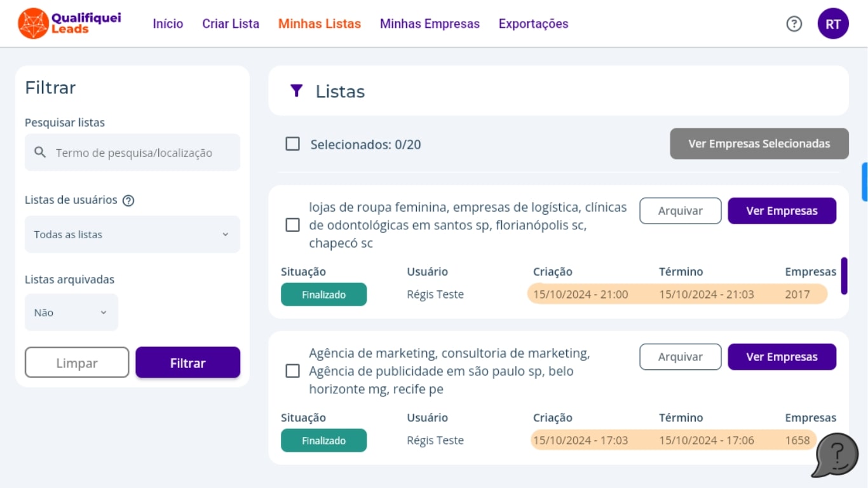868x488 pixels.
Task: Expand the Todas as listas dropdown
Action: click(x=132, y=234)
